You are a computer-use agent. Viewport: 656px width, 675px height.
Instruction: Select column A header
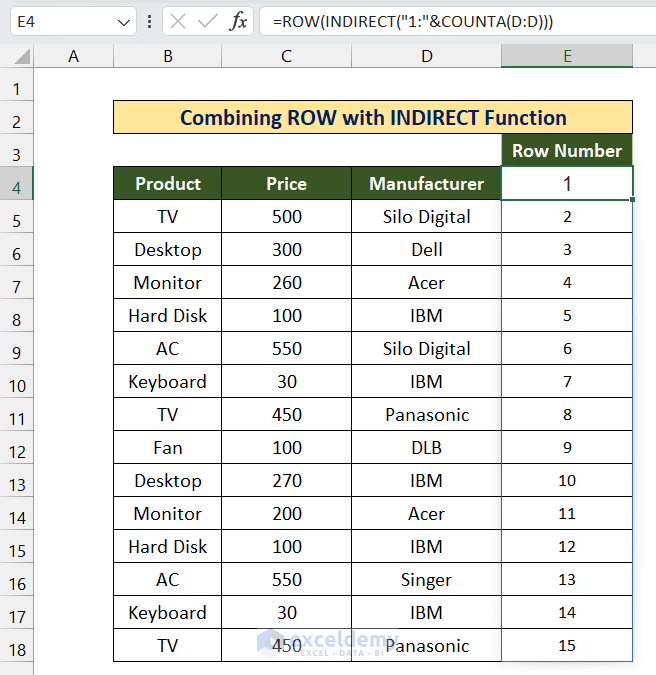pos(74,56)
